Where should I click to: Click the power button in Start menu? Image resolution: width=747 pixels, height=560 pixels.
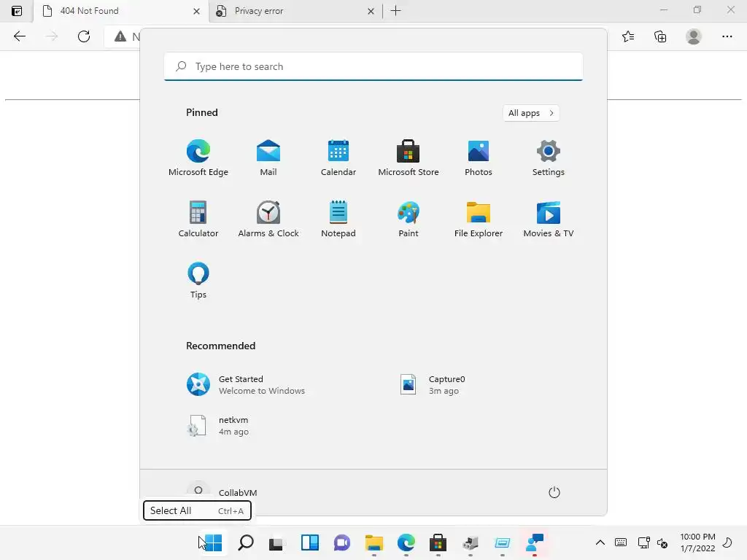pos(554,492)
